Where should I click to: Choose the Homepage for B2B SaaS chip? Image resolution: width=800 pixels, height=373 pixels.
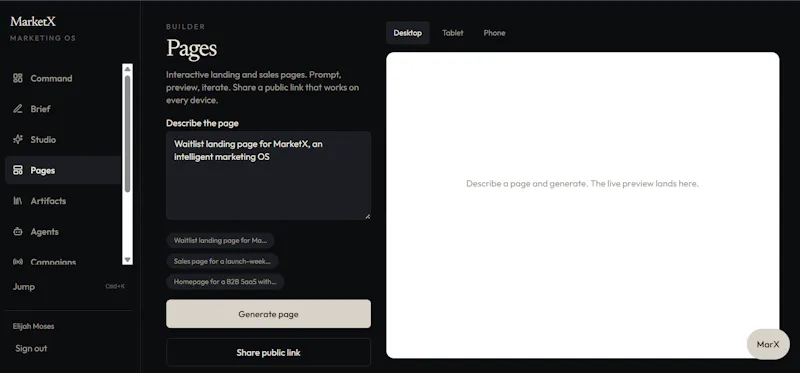click(x=225, y=281)
